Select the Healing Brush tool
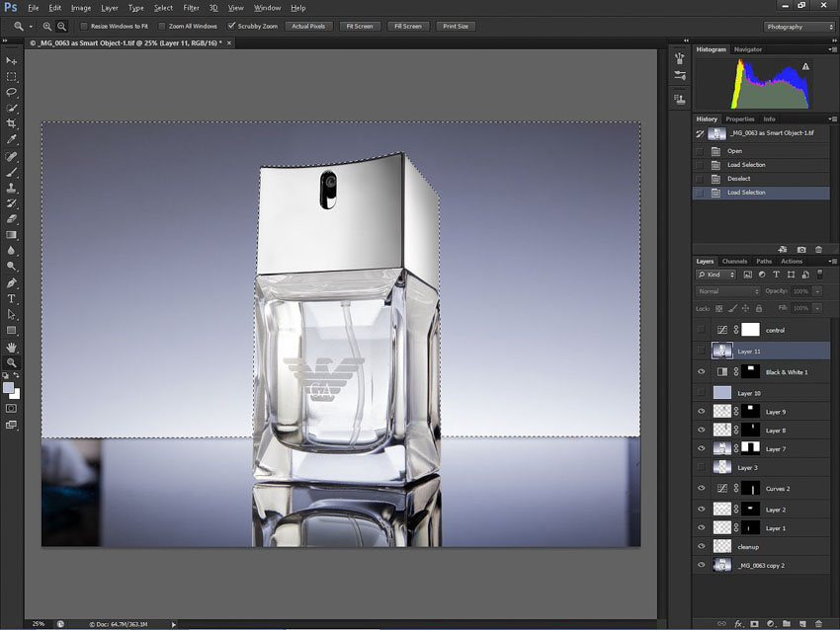 click(11, 157)
